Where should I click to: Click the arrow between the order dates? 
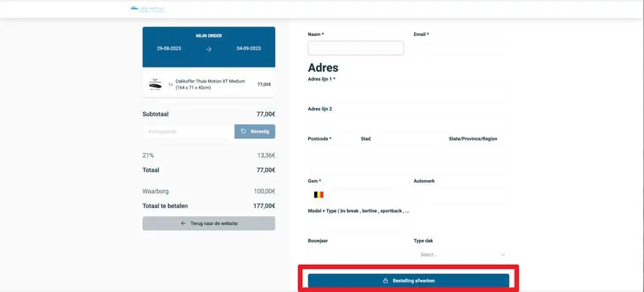pos(209,50)
